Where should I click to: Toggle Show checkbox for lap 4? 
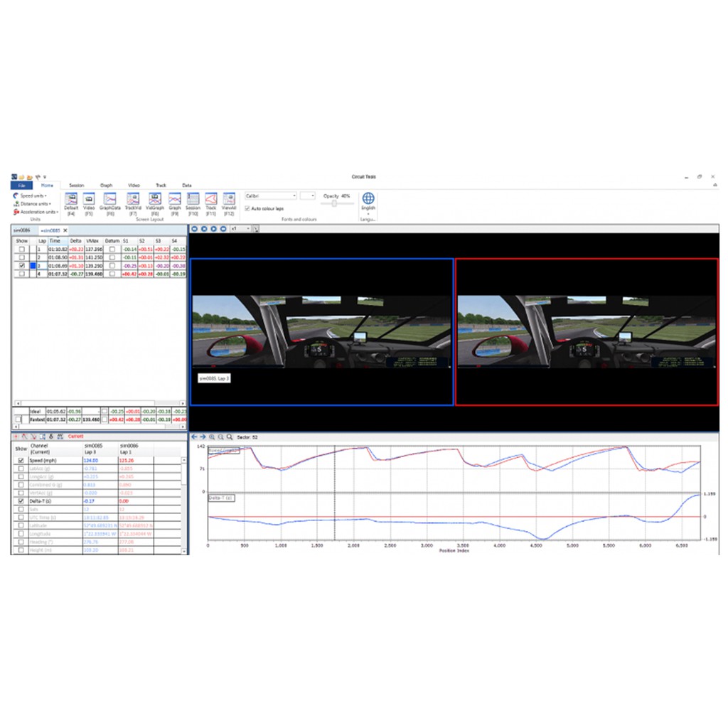point(22,274)
